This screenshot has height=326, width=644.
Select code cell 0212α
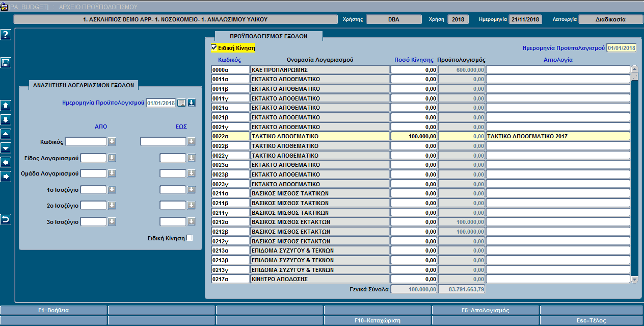(x=230, y=222)
